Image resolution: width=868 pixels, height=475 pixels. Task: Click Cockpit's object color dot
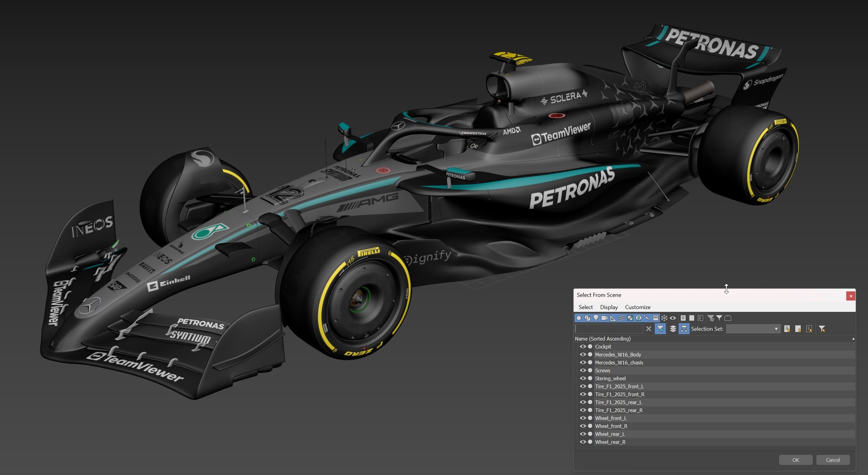590,347
